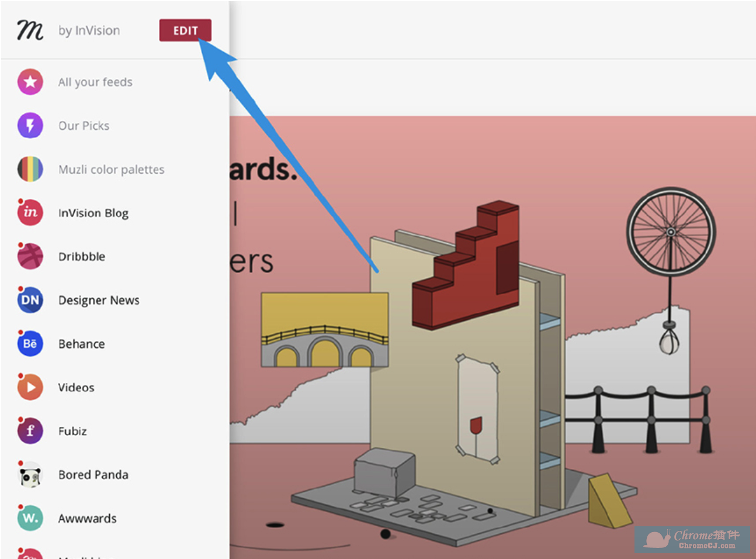The image size is (756, 559).
Task: Click the Fubiz feed icon
Action: (x=30, y=431)
